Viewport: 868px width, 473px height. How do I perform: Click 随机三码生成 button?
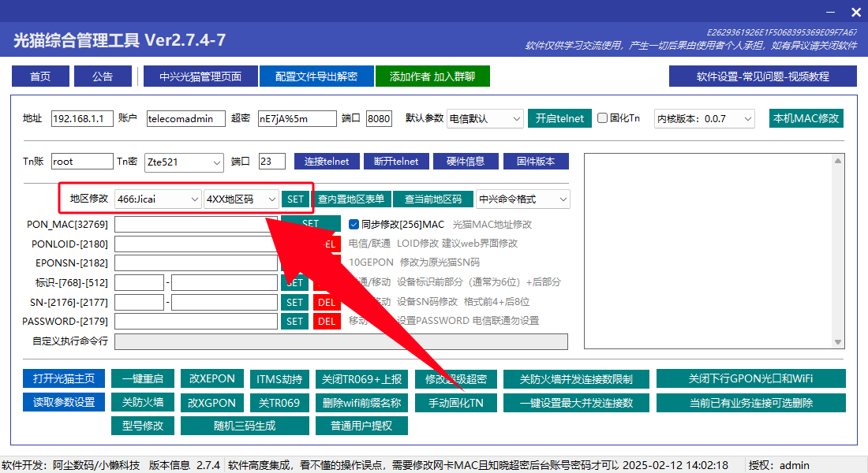point(245,426)
